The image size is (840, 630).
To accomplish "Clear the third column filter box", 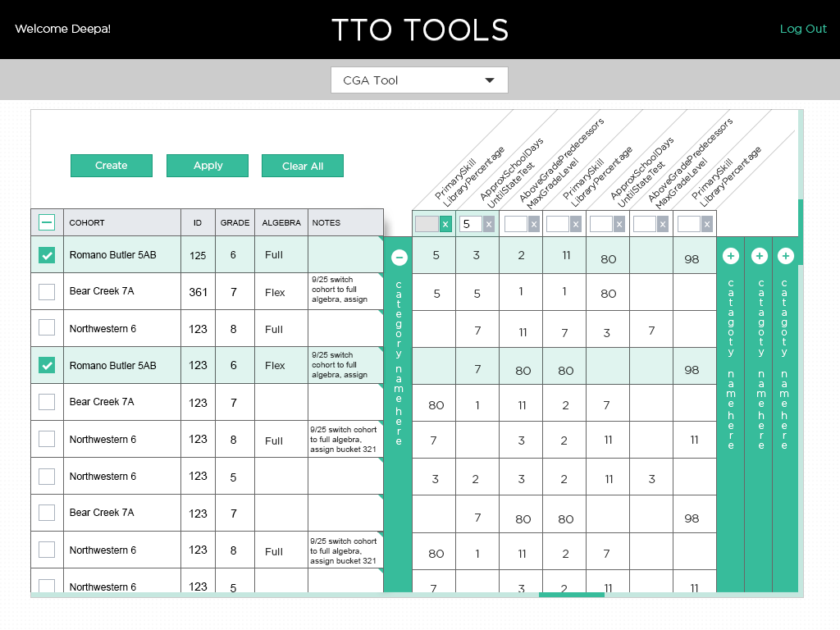I will point(533,225).
